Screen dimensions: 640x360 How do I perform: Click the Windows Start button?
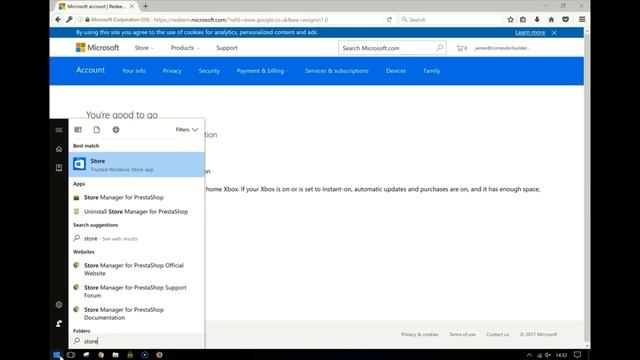click(57, 355)
